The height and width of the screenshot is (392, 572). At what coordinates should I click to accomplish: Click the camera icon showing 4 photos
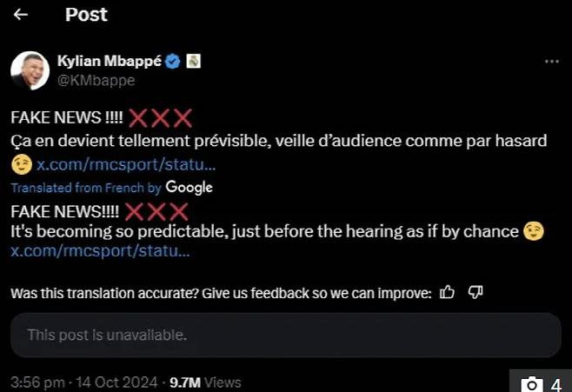pos(530,383)
